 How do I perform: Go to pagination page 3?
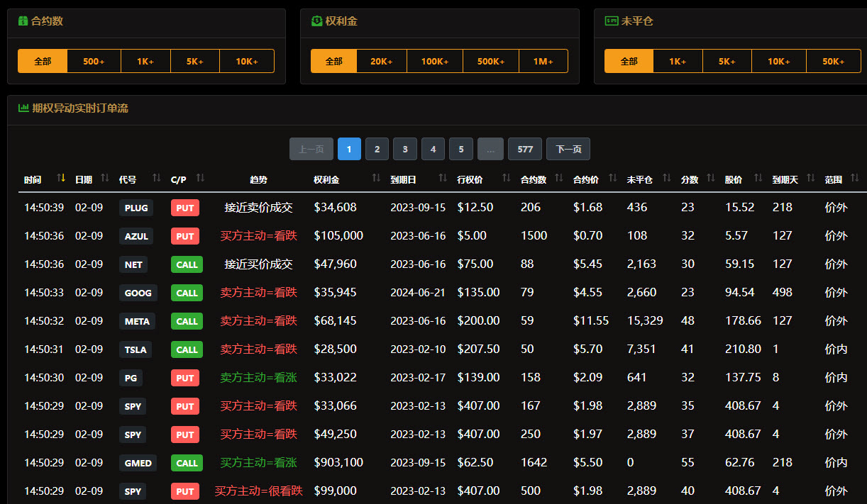[x=405, y=149]
